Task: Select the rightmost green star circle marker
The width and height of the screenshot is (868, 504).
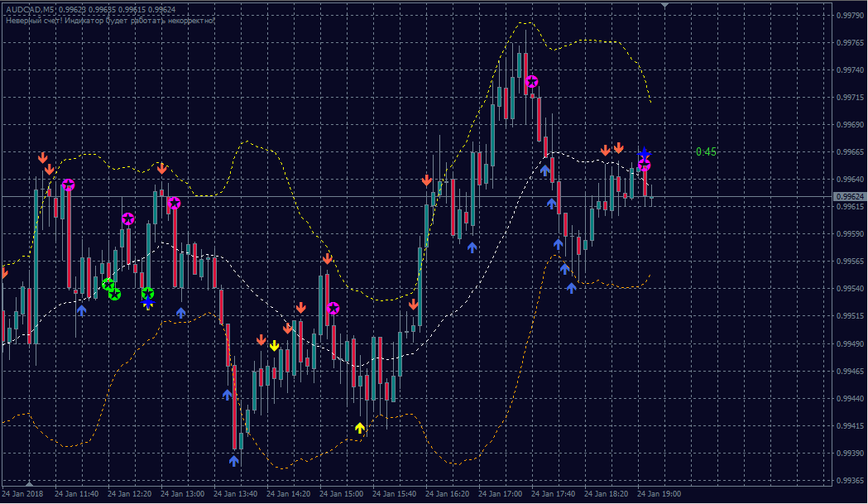Action: (147, 293)
